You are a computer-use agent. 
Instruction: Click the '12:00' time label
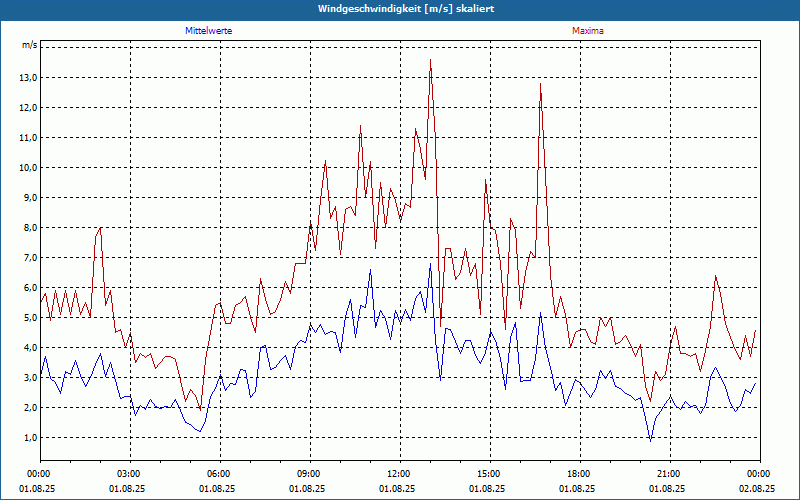tap(401, 474)
